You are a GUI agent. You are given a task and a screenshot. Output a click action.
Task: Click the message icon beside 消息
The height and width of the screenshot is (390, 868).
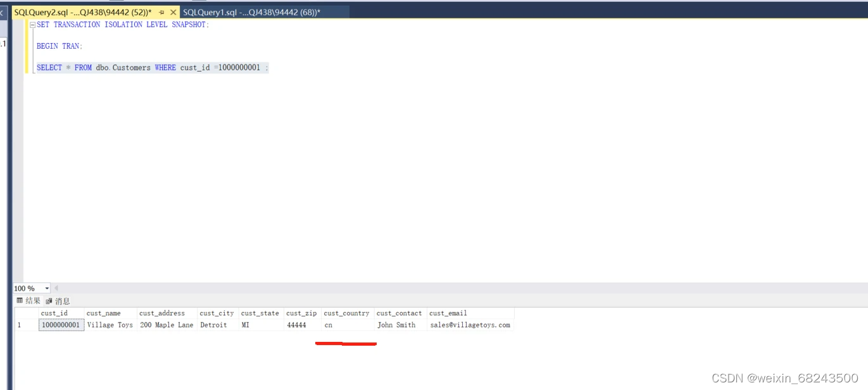point(49,301)
